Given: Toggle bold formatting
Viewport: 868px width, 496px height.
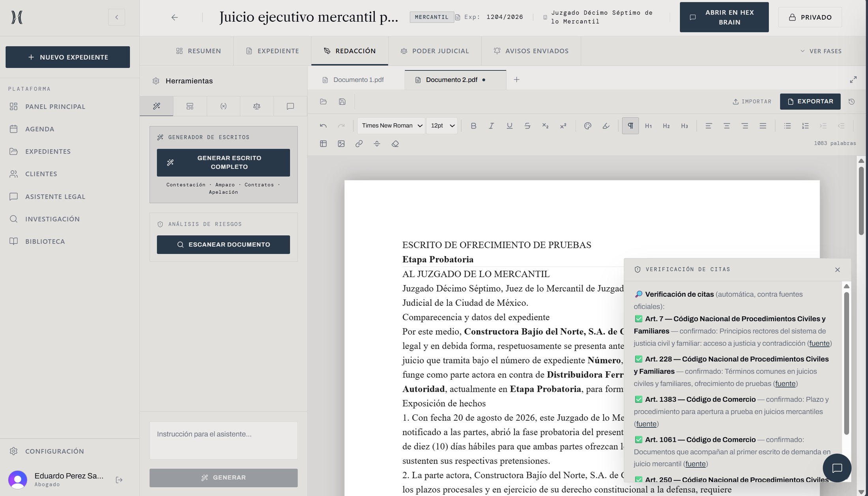Looking at the screenshot, I should pos(473,125).
